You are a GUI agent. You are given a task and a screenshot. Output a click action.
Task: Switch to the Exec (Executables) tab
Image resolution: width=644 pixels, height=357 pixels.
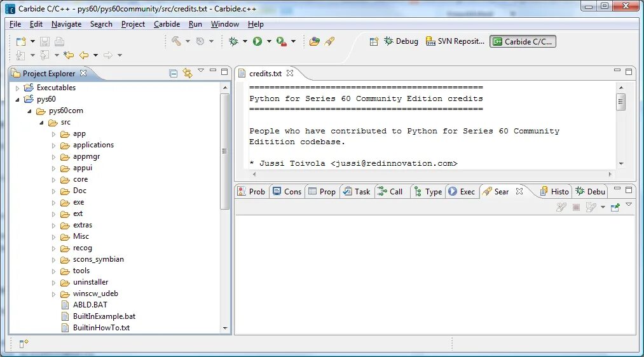tap(462, 192)
